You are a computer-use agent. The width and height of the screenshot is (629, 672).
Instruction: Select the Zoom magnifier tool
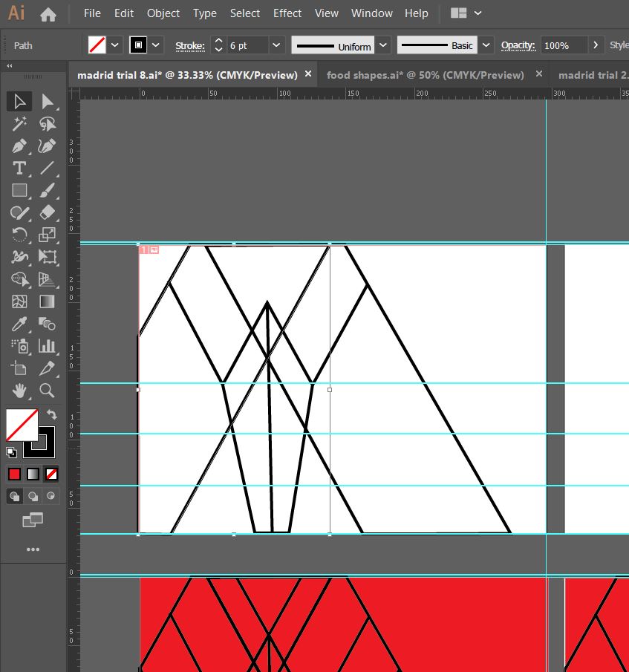47,391
